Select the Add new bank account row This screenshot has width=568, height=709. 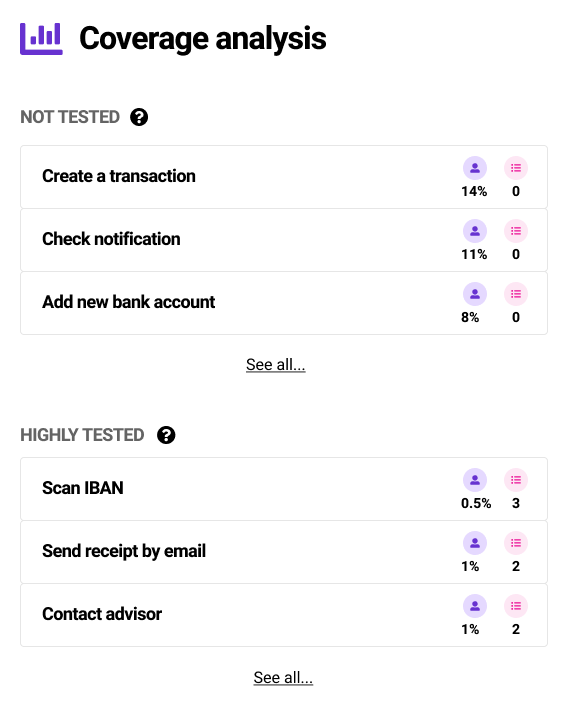284,303
